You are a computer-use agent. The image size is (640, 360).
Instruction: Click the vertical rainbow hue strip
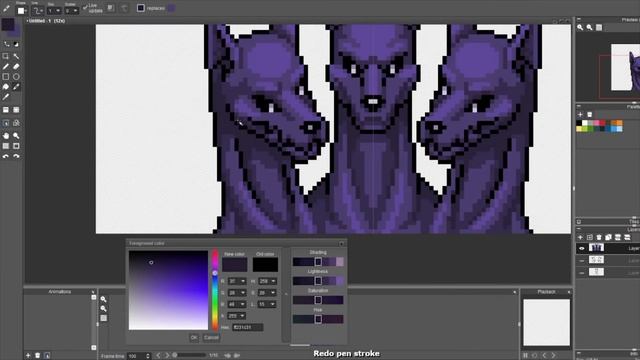click(215, 290)
